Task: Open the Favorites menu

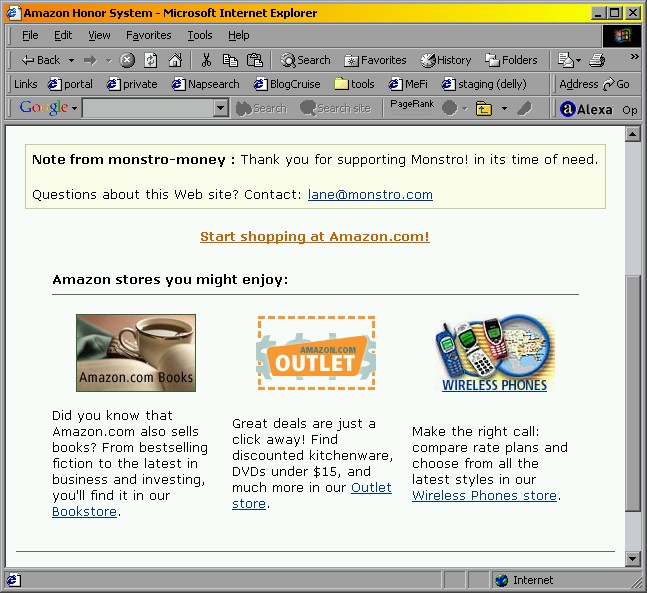Action: [148, 35]
